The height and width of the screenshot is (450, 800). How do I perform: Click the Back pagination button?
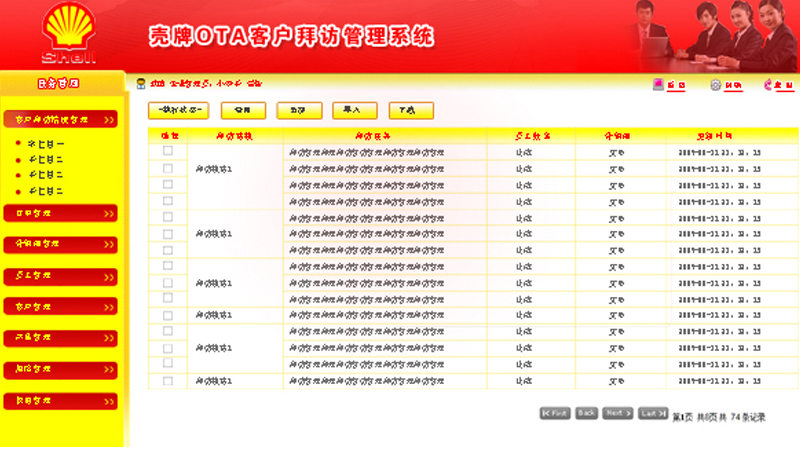coord(586,413)
